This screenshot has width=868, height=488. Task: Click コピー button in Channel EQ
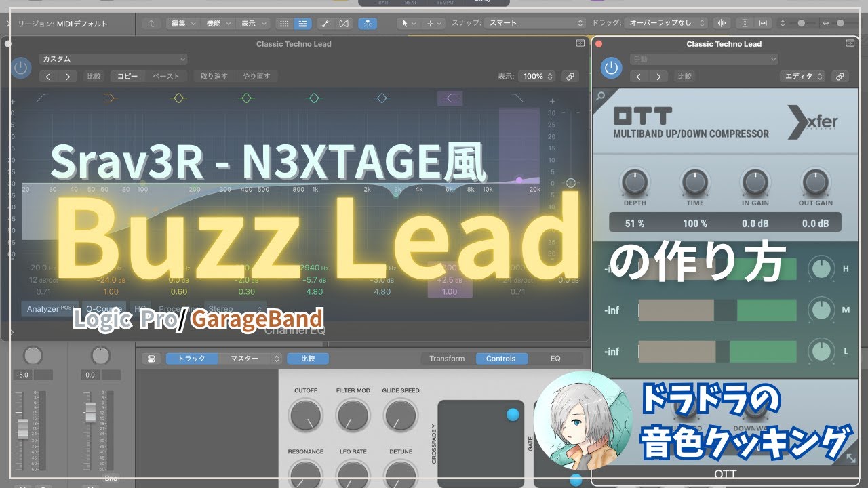pyautogui.click(x=127, y=77)
